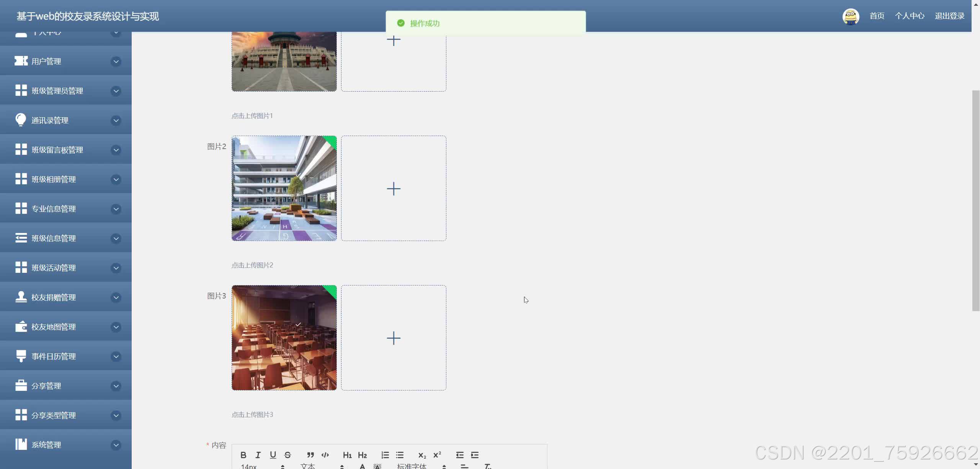Click the user avatar icon
Screen dimensions: 980x469
click(851, 16)
